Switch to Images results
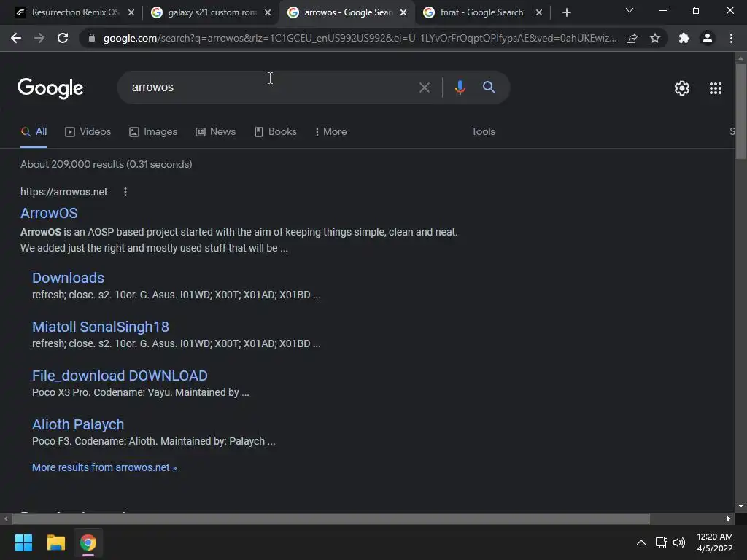This screenshot has height=560, width=747. point(153,132)
